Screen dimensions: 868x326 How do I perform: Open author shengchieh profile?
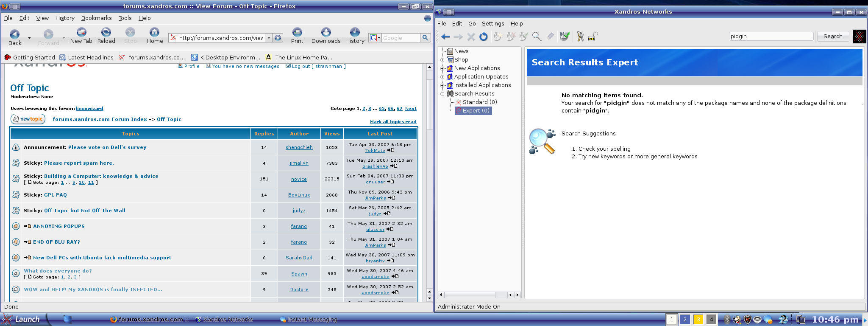pos(299,147)
